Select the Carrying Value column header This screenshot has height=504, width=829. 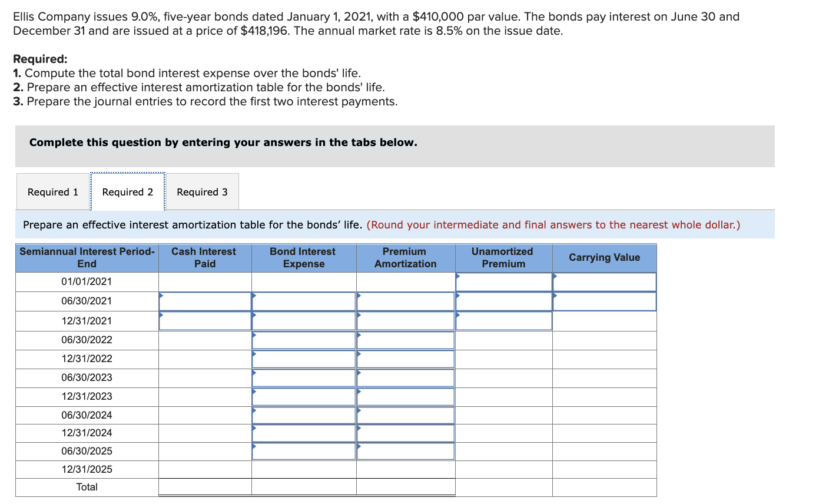[x=604, y=258]
